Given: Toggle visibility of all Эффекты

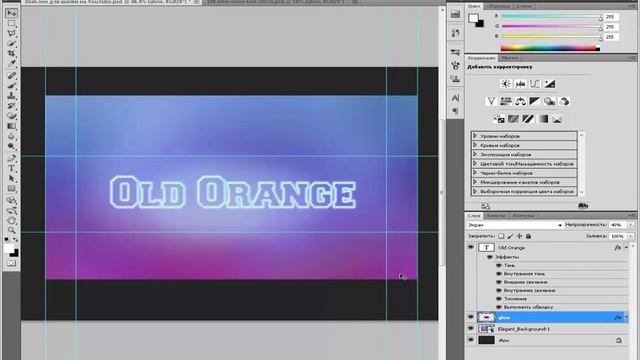Looking at the screenshot, I should [490, 257].
